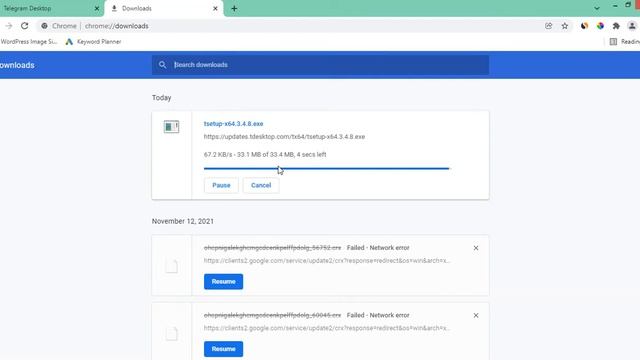Viewport: 640px width, 360px height.
Task: Cancel the tsetup download
Action: [x=261, y=185]
